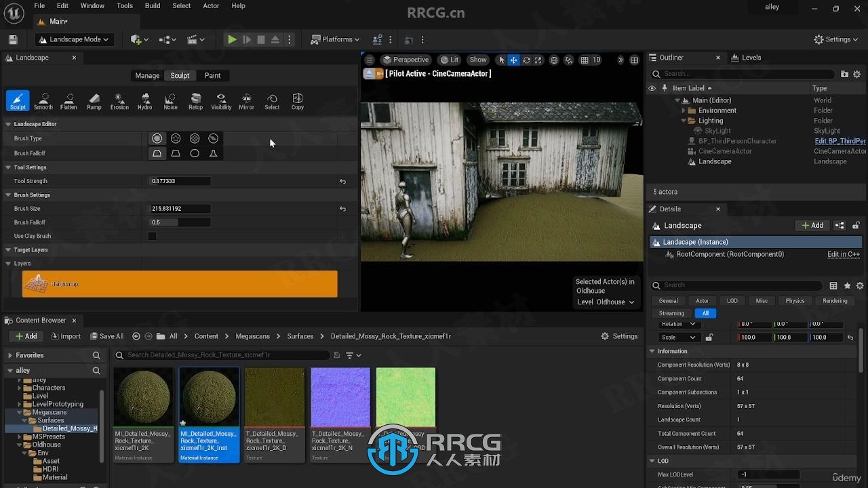Select the Sculpt landscape tool

click(18, 101)
